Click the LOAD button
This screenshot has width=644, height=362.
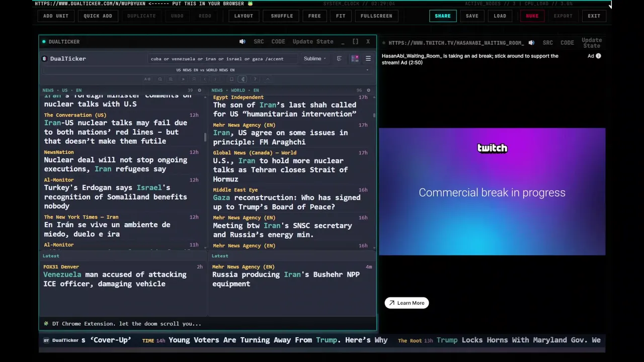coord(500,16)
